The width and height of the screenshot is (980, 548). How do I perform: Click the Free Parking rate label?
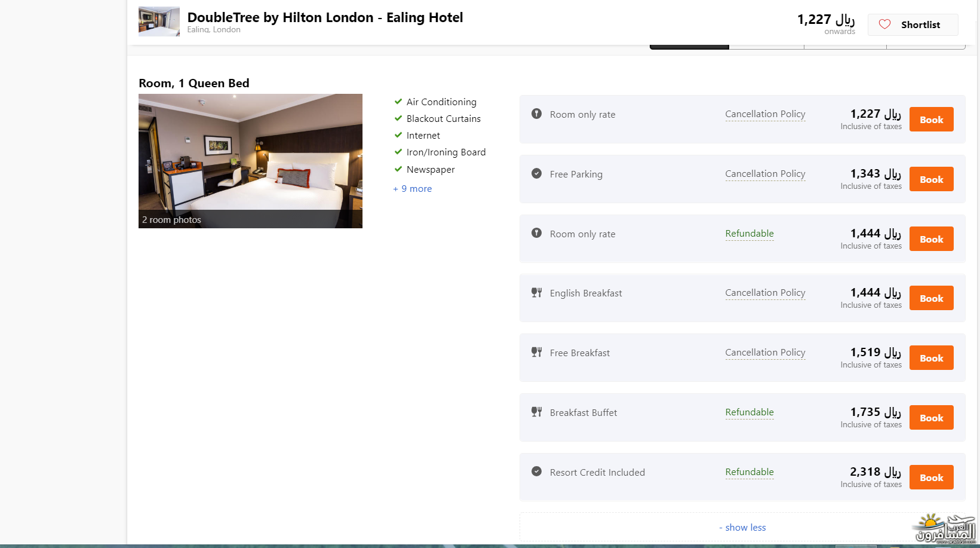coord(576,174)
